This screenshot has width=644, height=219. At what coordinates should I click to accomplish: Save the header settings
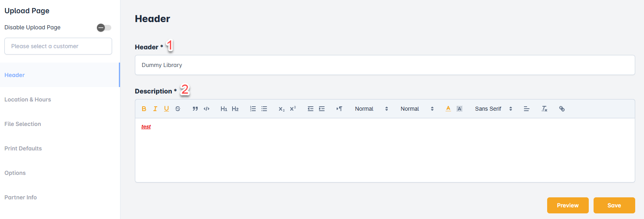[614, 205]
